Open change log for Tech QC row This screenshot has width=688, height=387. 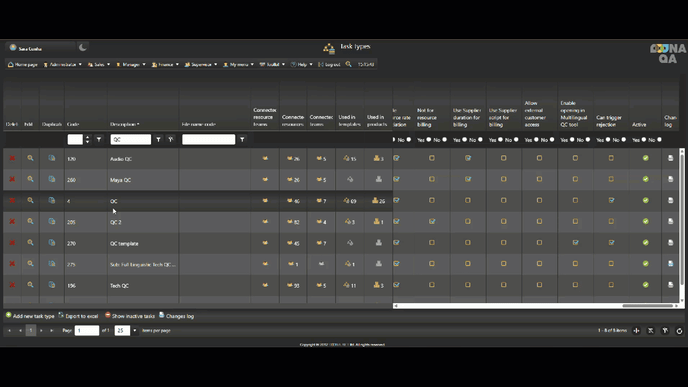point(670,285)
